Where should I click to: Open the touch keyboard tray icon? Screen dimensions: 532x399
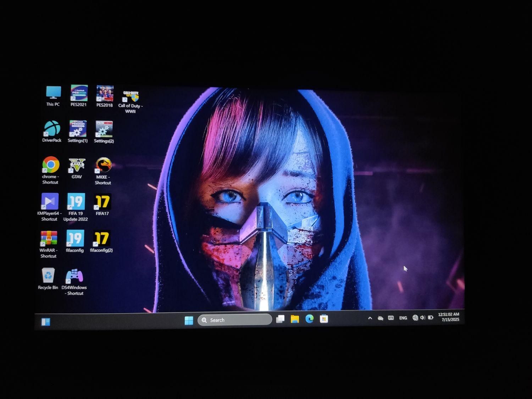(391, 318)
